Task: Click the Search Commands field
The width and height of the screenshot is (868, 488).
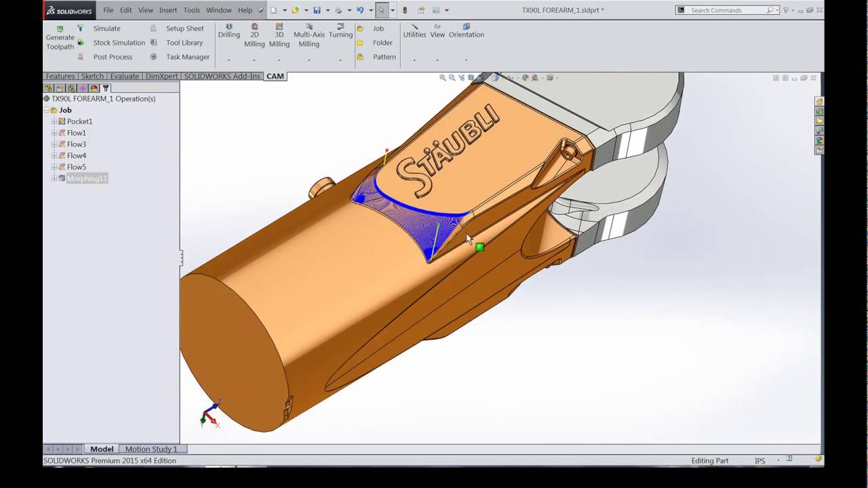Action: coord(728,10)
